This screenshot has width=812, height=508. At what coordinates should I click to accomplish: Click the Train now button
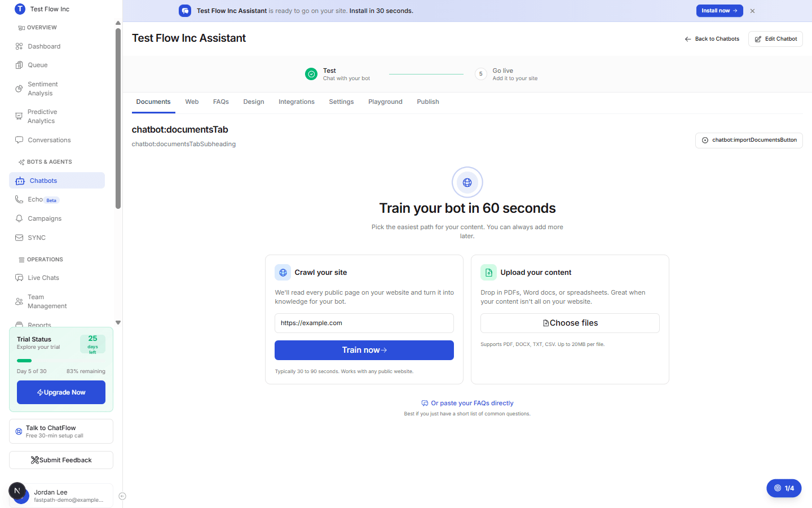click(364, 350)
